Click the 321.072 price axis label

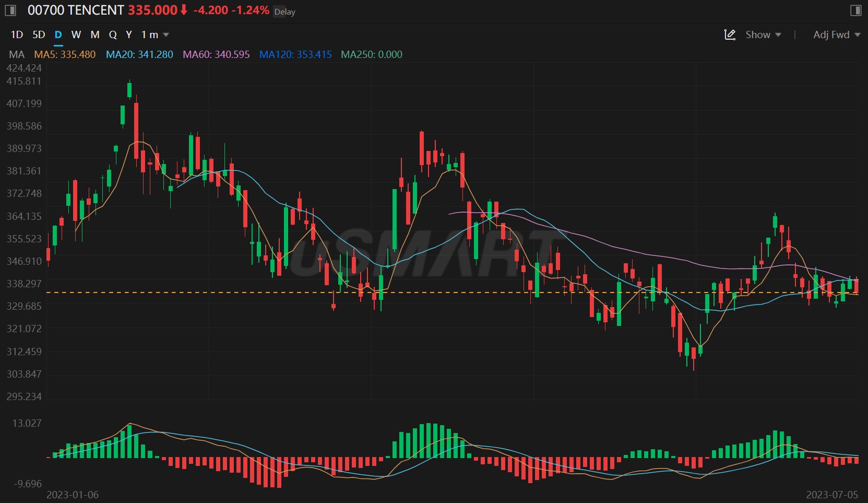coord(24,329)
